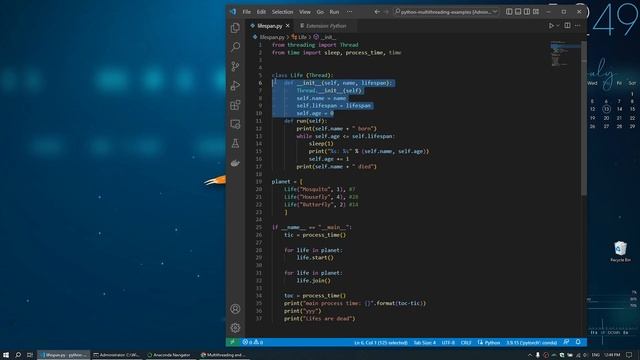Open the Run and Debug view
Viewport: 640px width, 360px height.
235,86
